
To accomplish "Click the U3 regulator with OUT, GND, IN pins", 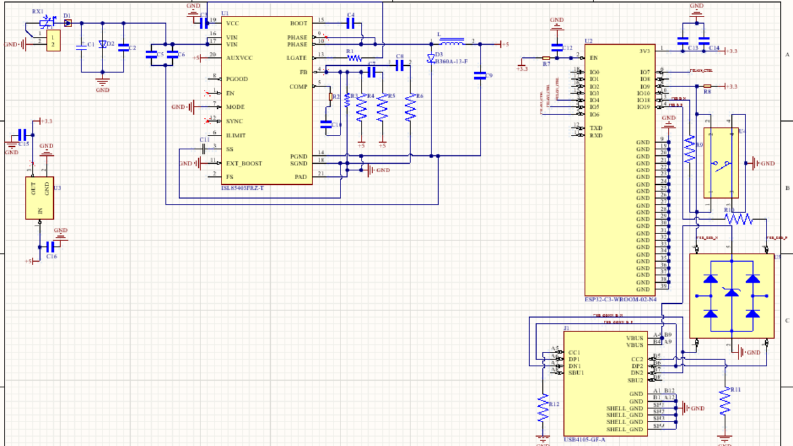I will click(39, 198).
